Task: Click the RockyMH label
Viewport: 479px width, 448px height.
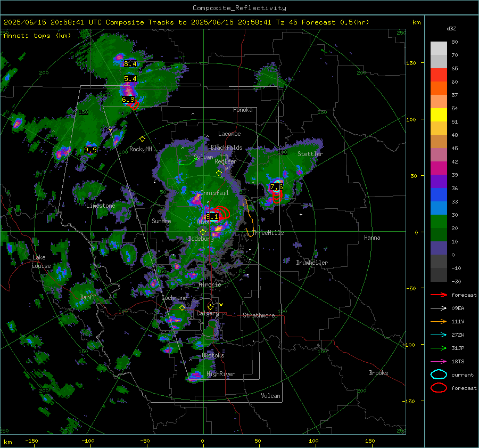Action: pos(141,149)
